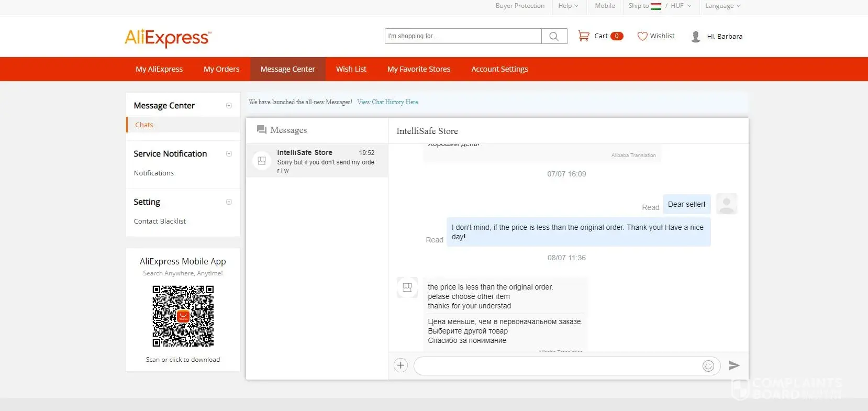Click the plus attachment icon
The width and height of the screenshot is (868, 411).
[x=400, y=365]
